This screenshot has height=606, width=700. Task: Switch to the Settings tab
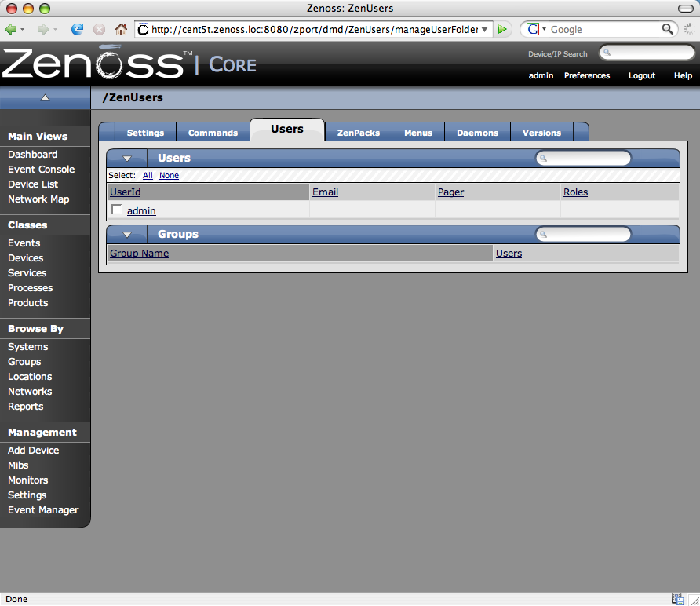tap(145, 133)
